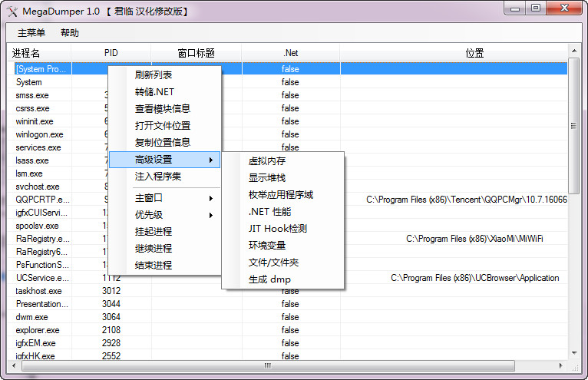Click dwm.exe in the list
588x380 pixels.
31,317
